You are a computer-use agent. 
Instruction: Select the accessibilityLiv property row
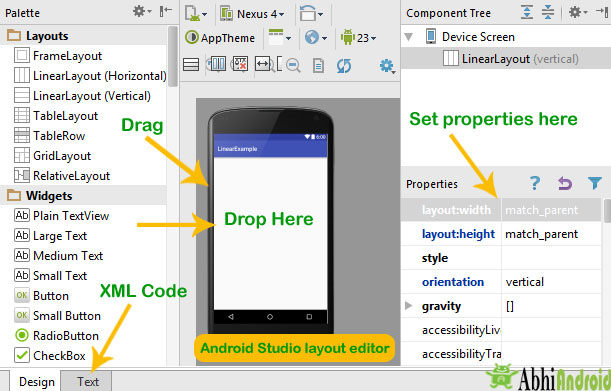501,330
